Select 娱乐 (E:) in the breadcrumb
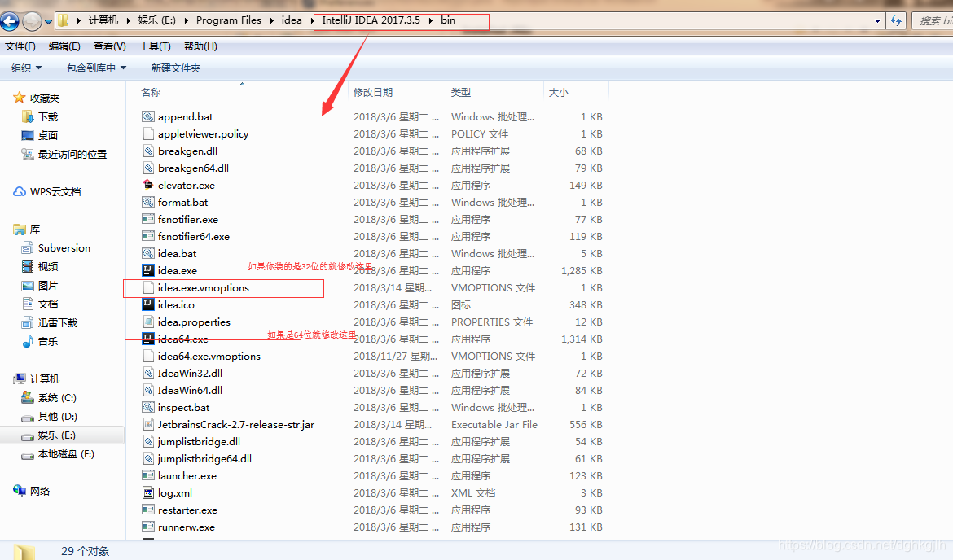Image resolution: width=953 pixels, height=560 pixels. click(157, 20)
